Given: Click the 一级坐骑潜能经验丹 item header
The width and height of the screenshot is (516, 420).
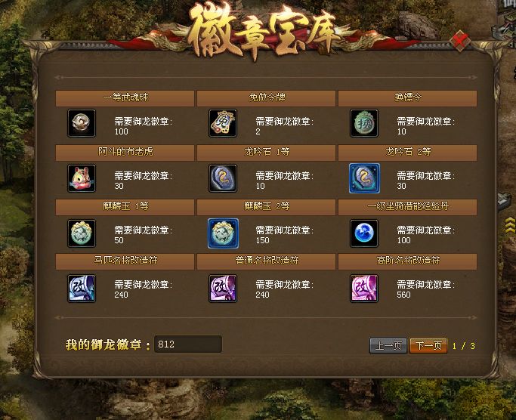Looking at the screenshot, I should pos(408,207).
